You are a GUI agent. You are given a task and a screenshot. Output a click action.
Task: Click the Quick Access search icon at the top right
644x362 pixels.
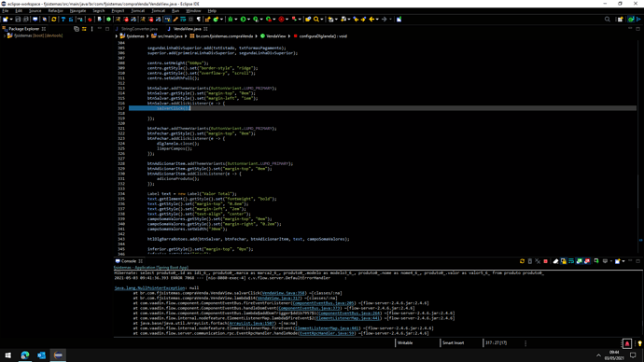pos(608,20)
